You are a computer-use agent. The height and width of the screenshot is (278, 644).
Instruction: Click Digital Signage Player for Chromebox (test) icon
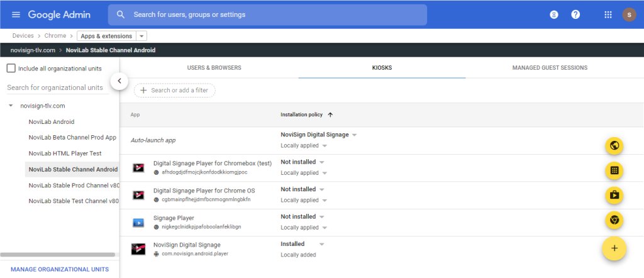pyautogui.click(x=138, y=167)
